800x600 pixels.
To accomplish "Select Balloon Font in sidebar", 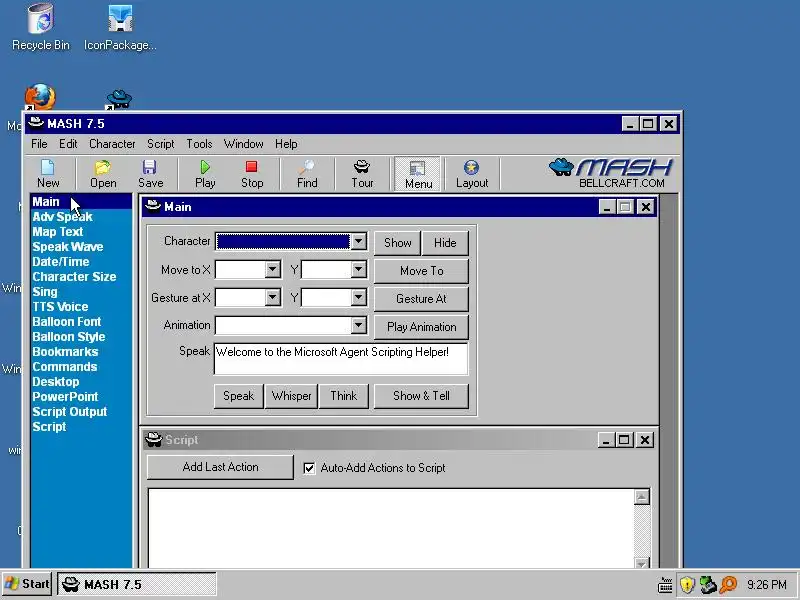I will pos(67,322).
